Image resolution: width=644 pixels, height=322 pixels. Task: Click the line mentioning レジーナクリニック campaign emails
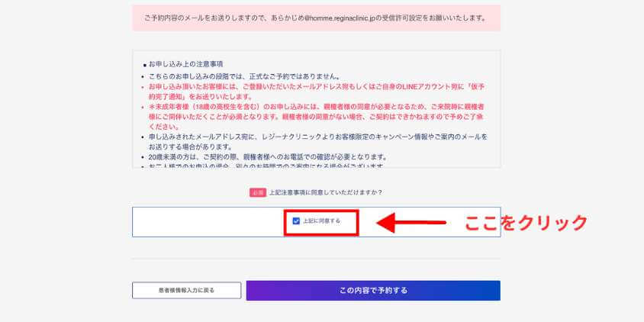click(x=318, y=141)
